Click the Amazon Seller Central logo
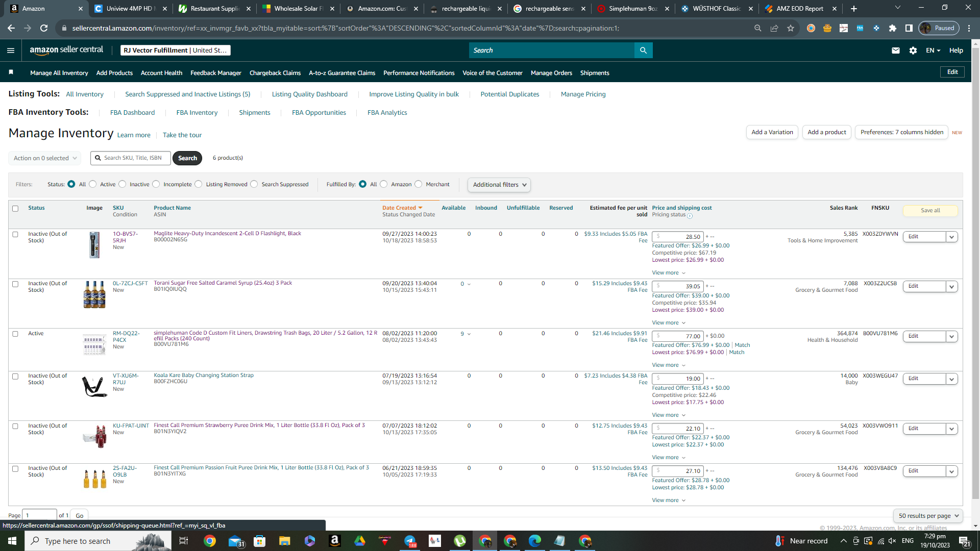The image size is (980, 551). [x=66, y=50]
